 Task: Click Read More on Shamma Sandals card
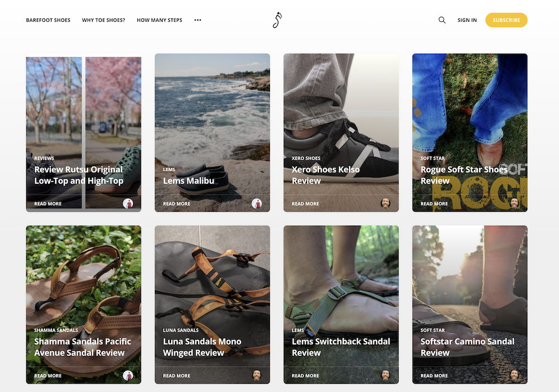(x=48, y=376)
